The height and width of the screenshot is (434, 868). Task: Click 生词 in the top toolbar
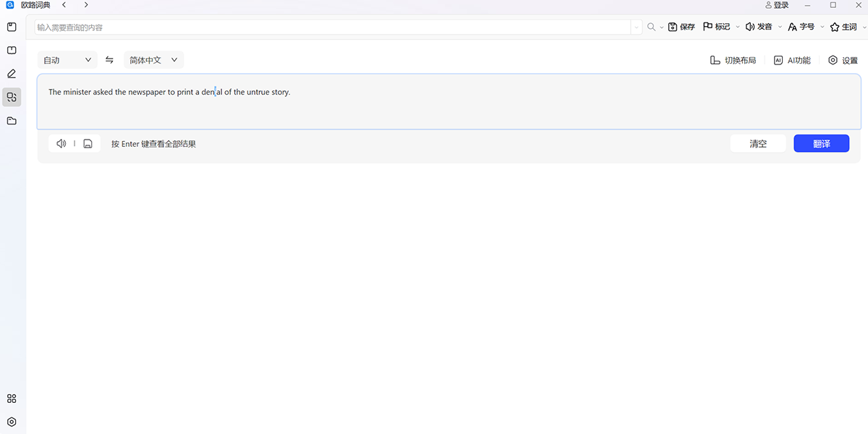843,27
